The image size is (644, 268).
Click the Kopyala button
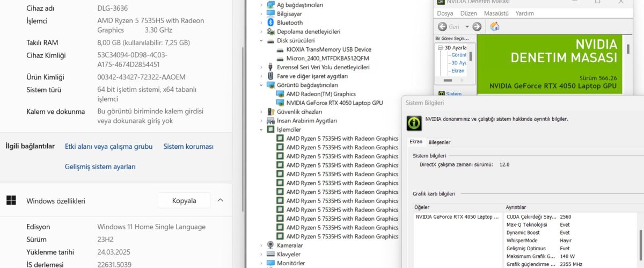pos(184,200)
